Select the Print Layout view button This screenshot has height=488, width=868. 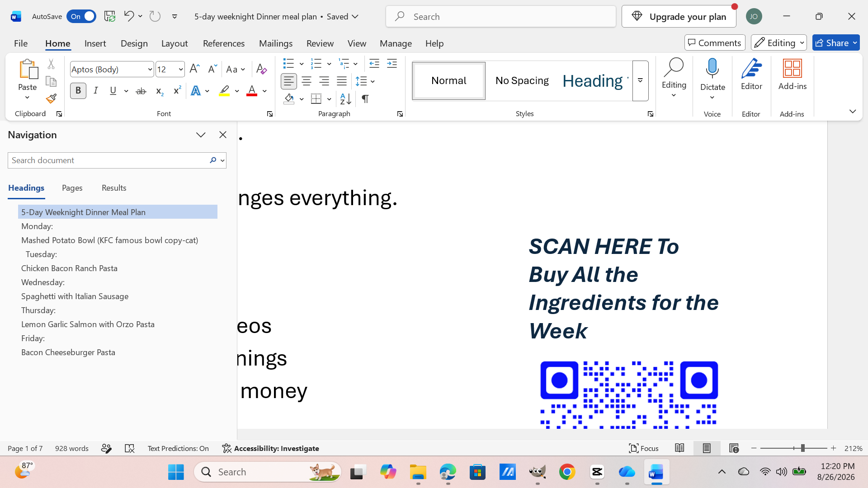tap(707, 448)
